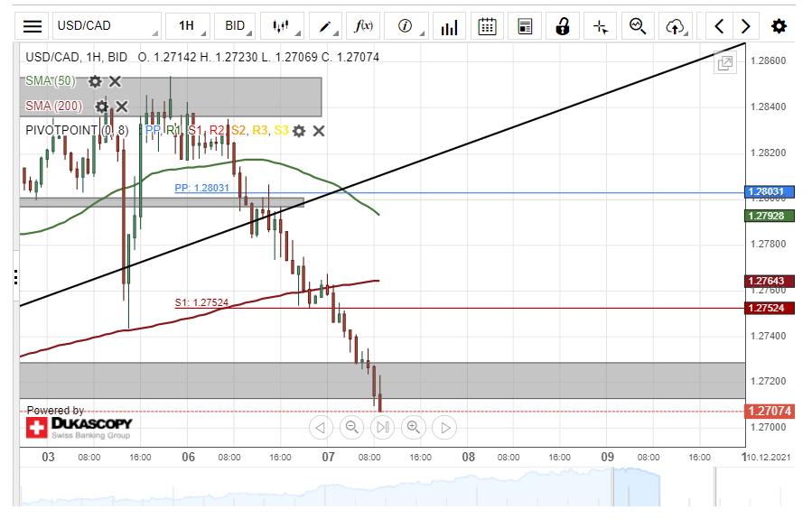The height and width of the screenshot is (519, 812).
Task: Remove the SMA (200) indicator
Action: [122, 107]
